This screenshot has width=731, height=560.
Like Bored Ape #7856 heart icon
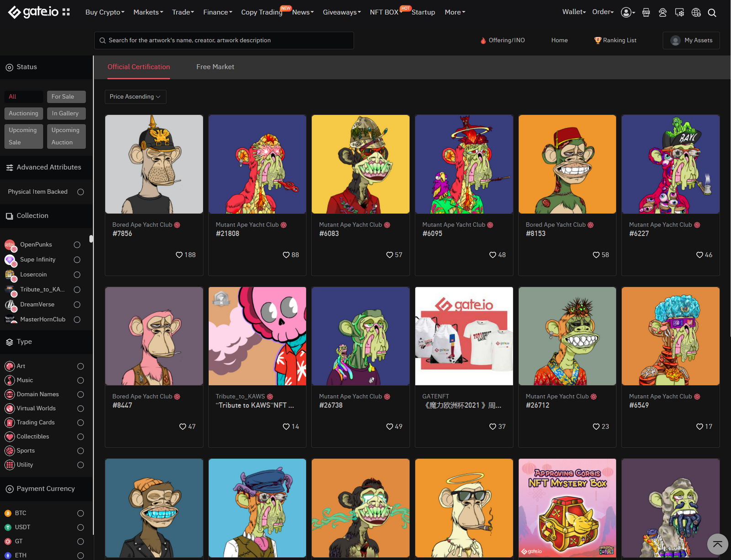click(x=179, y=255)
